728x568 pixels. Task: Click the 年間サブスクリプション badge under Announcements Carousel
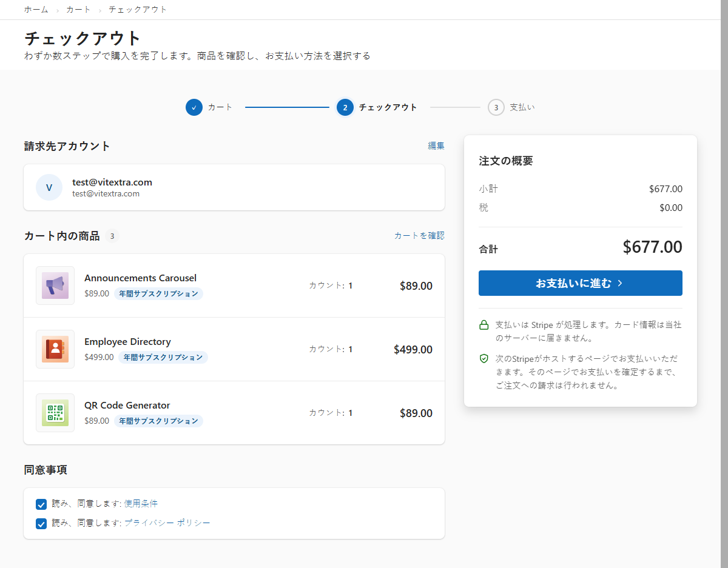pyautogui.click(x=158, y=293)
